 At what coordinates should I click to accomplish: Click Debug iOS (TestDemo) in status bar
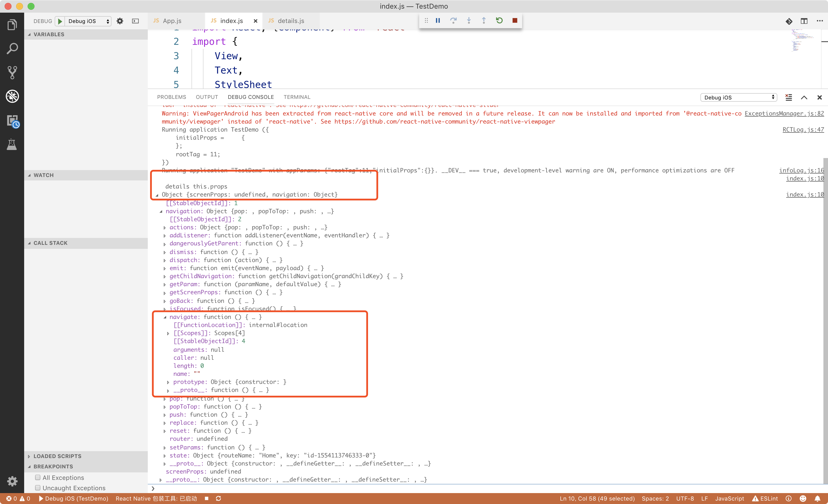(x=74, y=499)
